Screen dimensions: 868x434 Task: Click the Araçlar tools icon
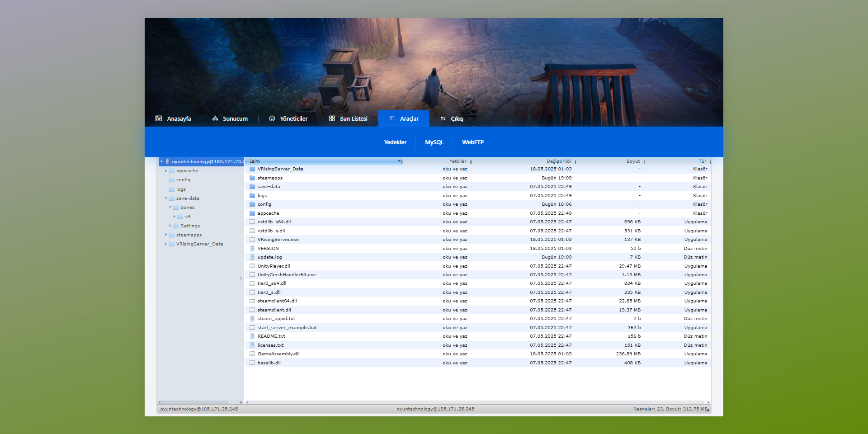point(392,118)
